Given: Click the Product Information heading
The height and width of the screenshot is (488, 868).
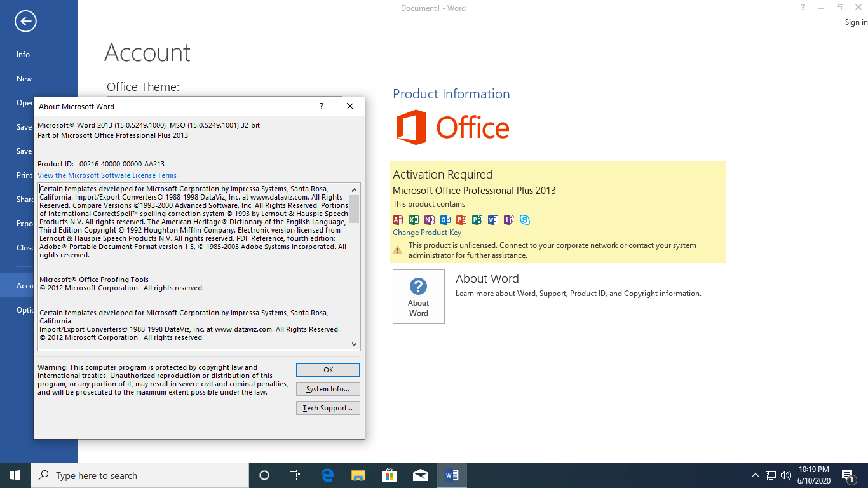Looking at the screenshot, I should click(451, 94).
